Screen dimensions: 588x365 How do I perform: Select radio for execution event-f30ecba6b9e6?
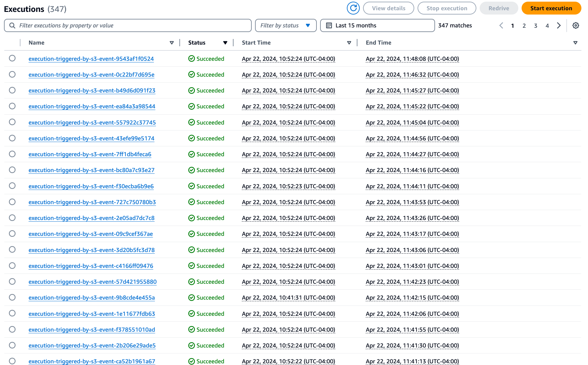point(12,186)
